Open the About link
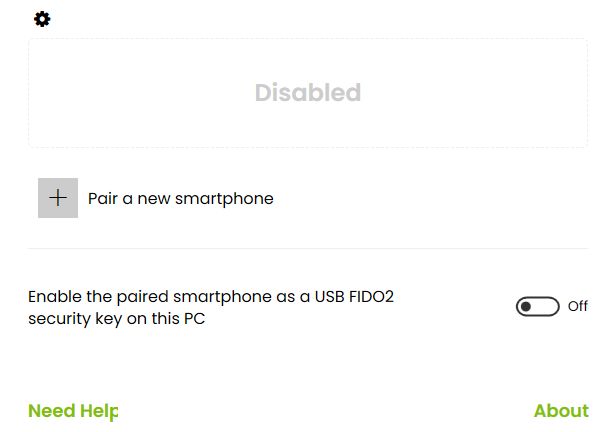This screenshot has width=614, height=432. (x=561, y=411)
